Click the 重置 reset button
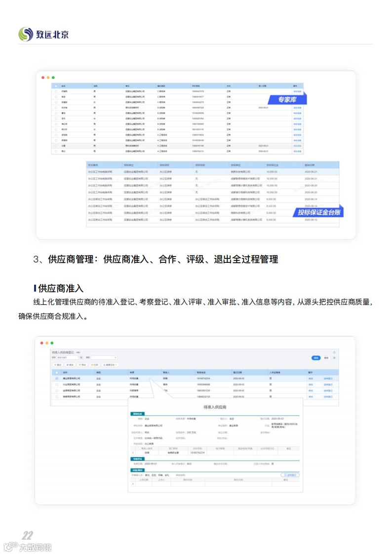392x555 pixels. [326, 358]
